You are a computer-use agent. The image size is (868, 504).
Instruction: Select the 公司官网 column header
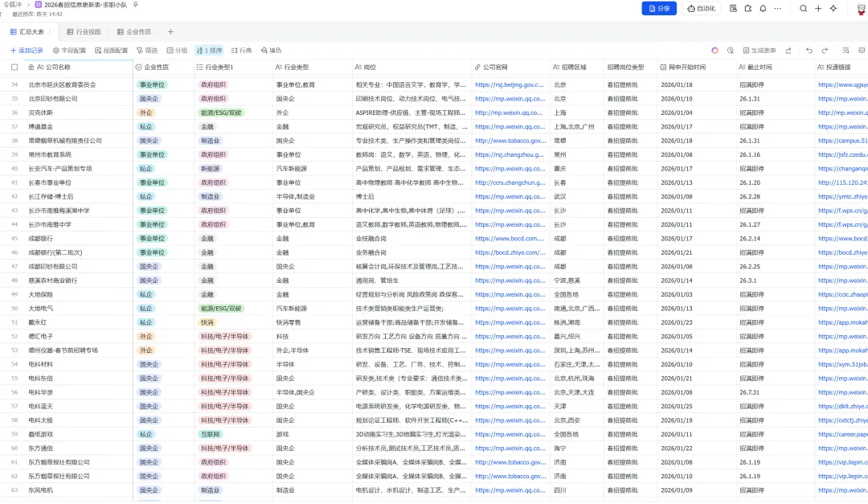(510, 67)
